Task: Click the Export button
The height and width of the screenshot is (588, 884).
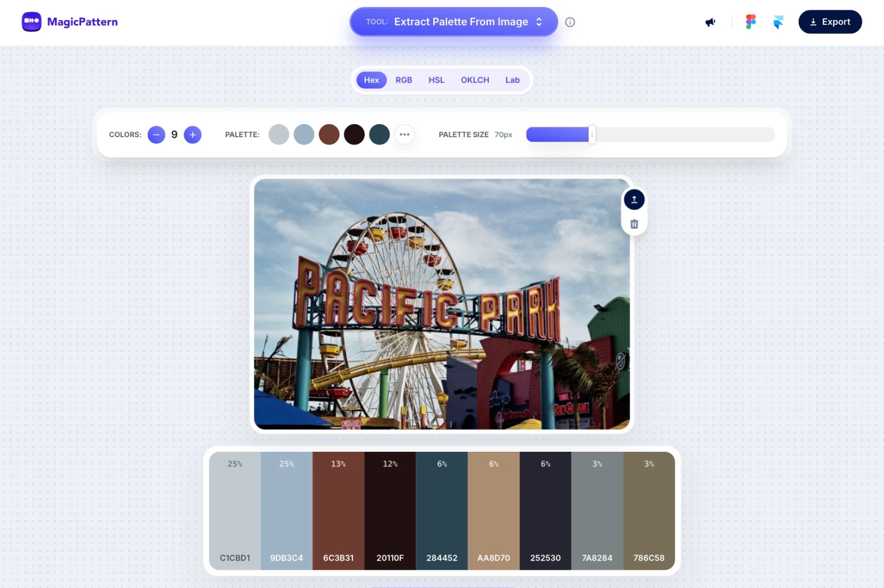Action: click(x=830, y=22)
